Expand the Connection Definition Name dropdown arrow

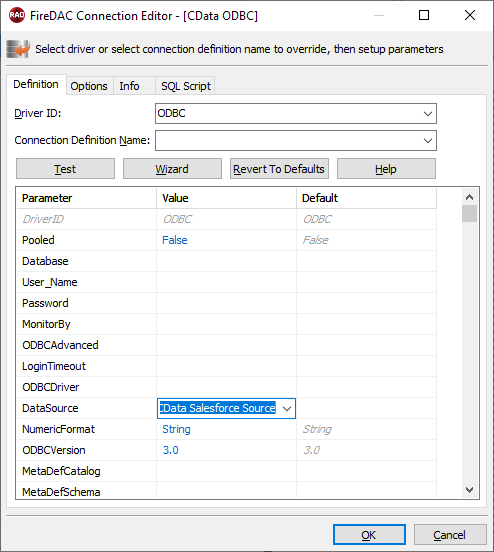click(x=428, y=141)
